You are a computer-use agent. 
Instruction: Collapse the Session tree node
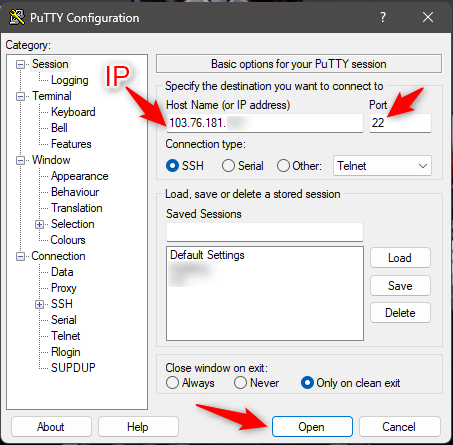(20, 64)
